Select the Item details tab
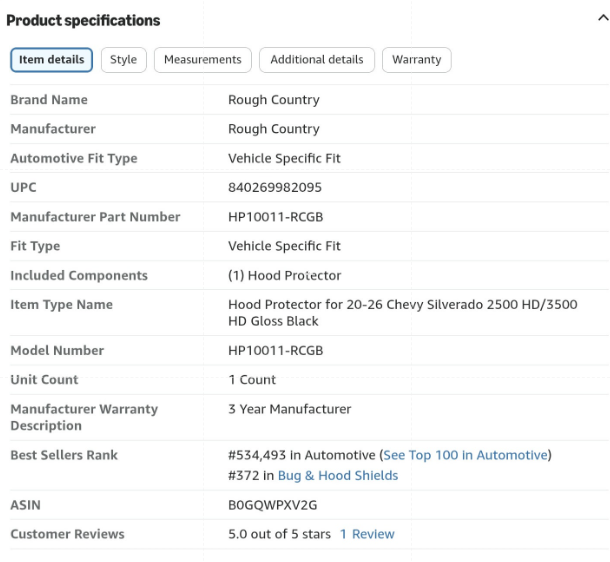Image resolution: width=610 pixels, height=562 pixels. click(x=51, y=60)
